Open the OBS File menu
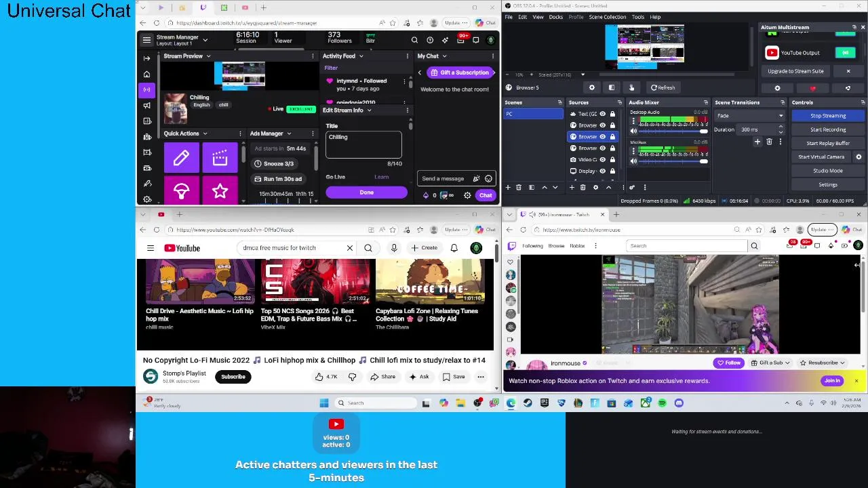Image resolution: width=868 pixels, height=488 pixels. pyautogui.click(x=509, y=17)
